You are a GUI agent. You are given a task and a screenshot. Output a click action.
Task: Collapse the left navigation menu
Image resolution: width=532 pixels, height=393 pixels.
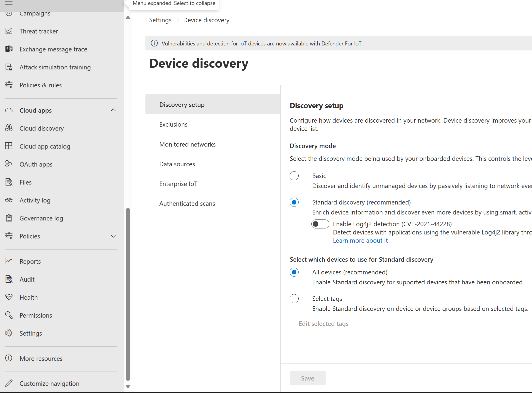click(x=9, y=4)
